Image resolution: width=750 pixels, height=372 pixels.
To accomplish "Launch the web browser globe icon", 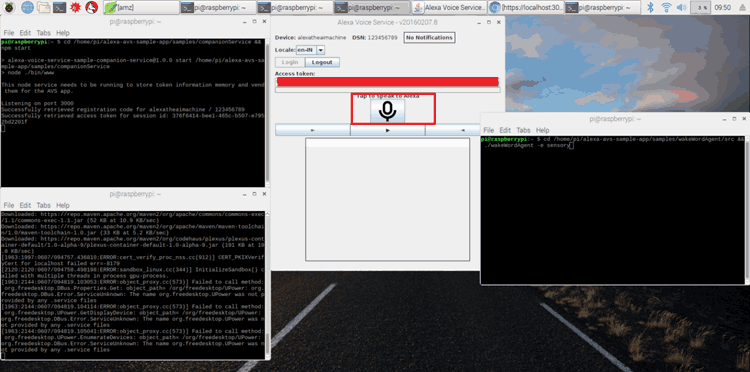I will point(27,7).
